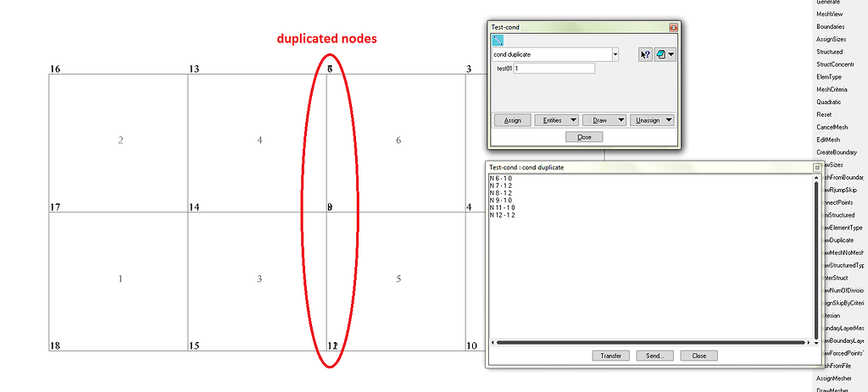Click node label 13 in the mesh
Viewport: 868px width, 392px height.
[194, 69]
